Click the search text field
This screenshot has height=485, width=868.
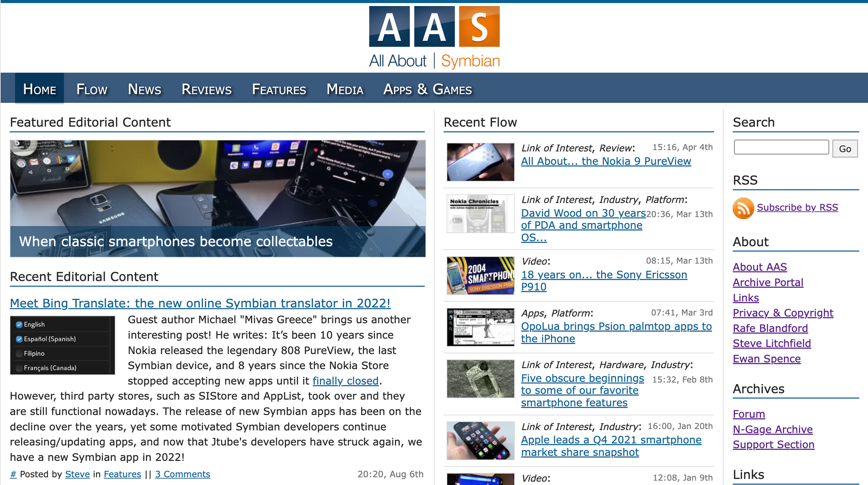[781, 147]
